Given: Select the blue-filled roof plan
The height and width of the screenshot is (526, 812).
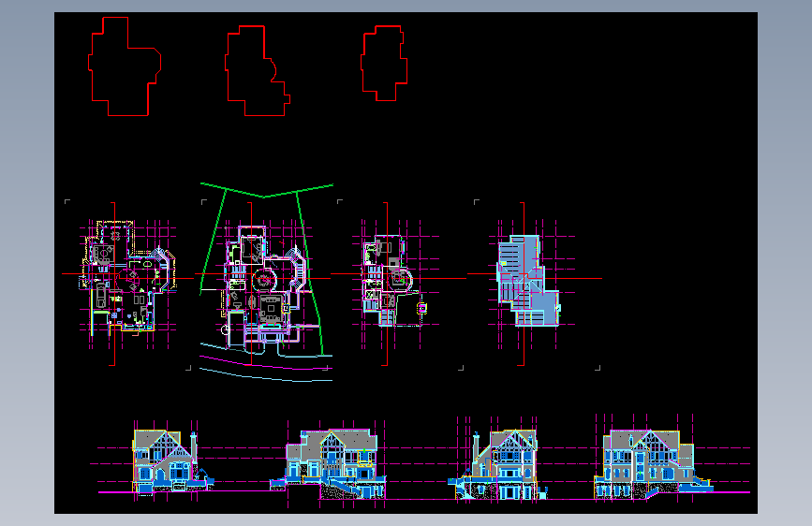Looking at the screenshot, I should pos(529,280).
